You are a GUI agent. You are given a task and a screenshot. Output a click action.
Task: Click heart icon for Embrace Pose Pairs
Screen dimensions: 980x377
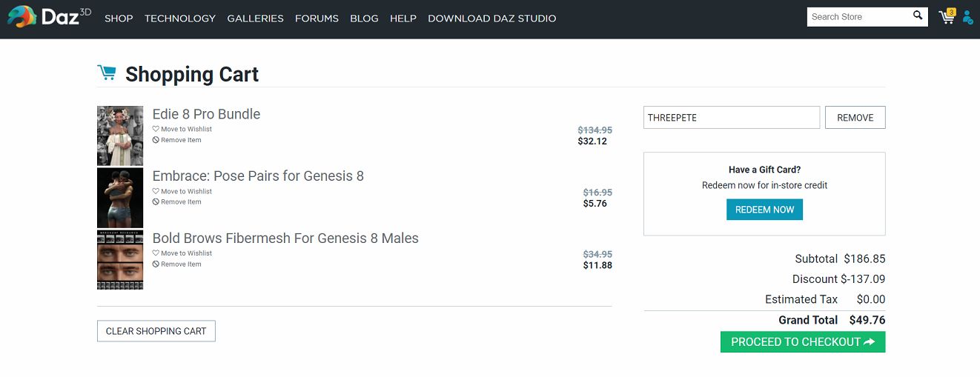(156, 191)
